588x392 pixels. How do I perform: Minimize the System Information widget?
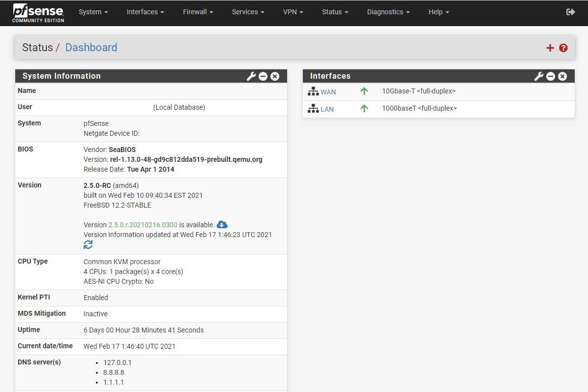[x=263, y=76]
